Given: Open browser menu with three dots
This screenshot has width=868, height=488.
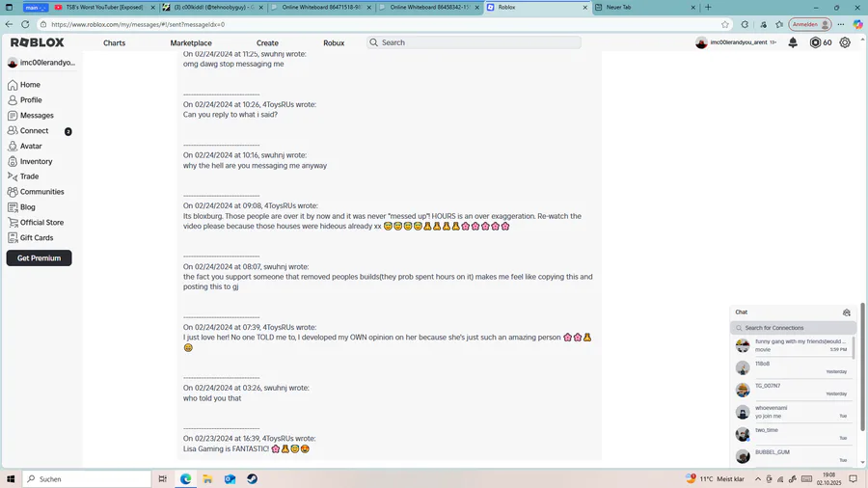Looking at the screenshot, I should pos(841,24).
